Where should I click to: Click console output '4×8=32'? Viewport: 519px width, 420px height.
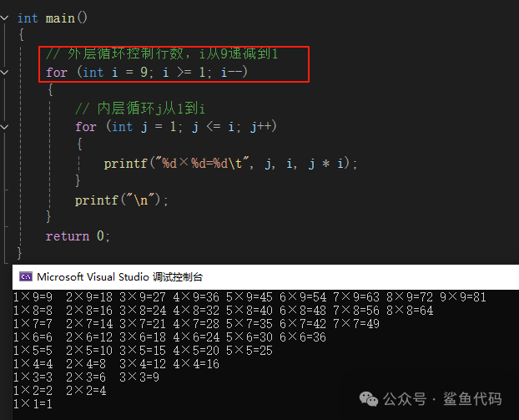pos(196,311)
